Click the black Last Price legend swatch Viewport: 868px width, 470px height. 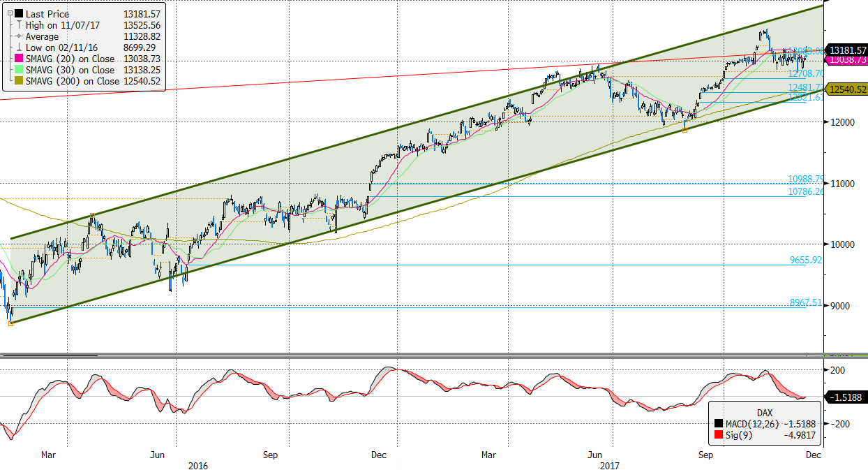coord(18,14)
